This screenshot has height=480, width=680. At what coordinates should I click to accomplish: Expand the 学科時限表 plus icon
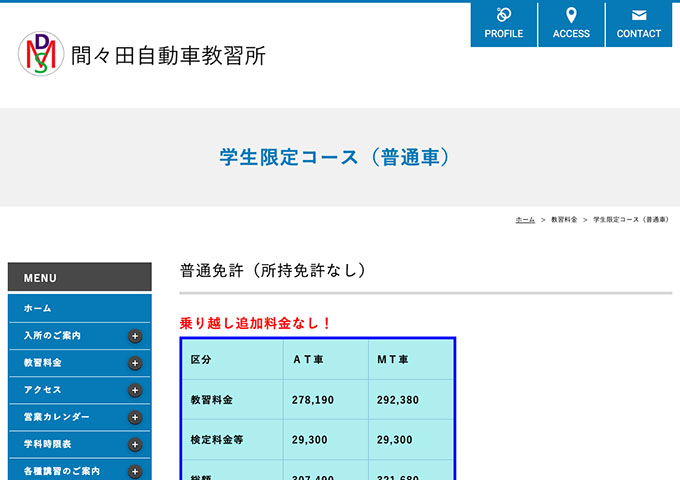135,444
